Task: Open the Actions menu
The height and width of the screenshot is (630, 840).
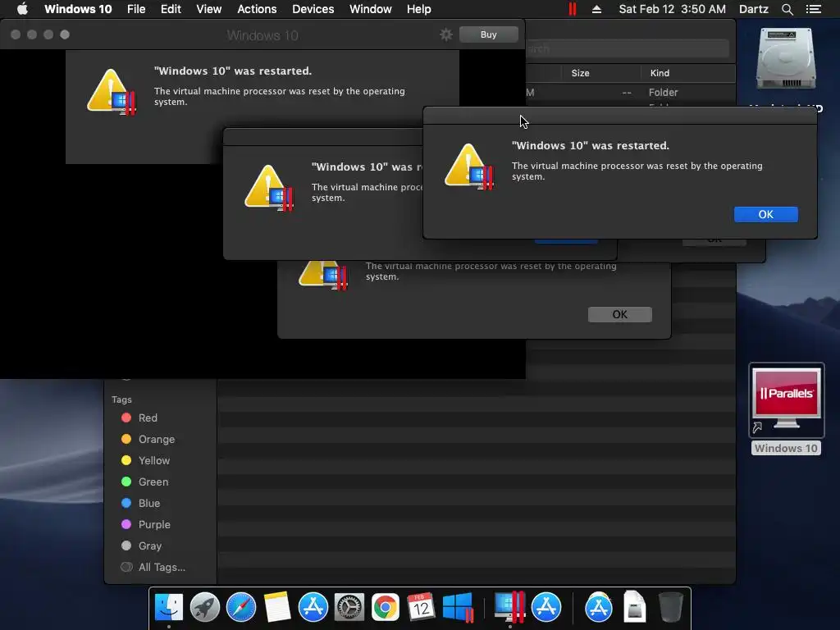Action: click(257, 9)
